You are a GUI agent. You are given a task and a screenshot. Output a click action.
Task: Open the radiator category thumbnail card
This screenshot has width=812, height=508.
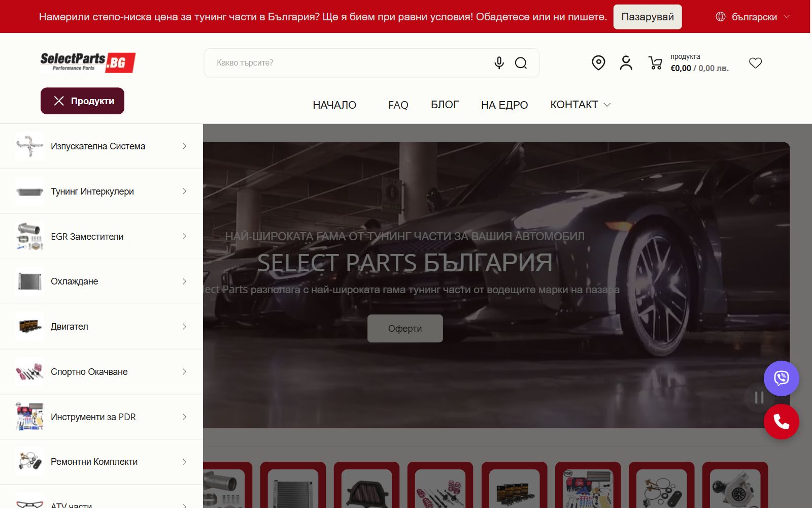click(293, 485)
